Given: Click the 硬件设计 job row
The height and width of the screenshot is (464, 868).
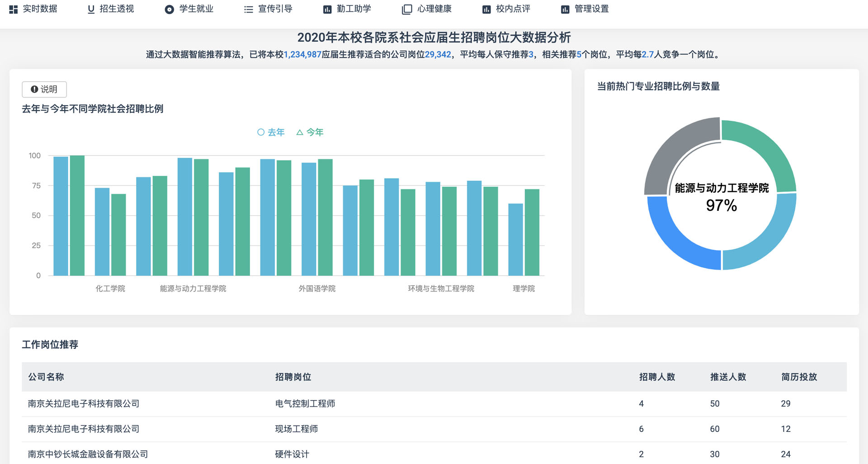Looking at the screenshot, I should click(292, 454).
